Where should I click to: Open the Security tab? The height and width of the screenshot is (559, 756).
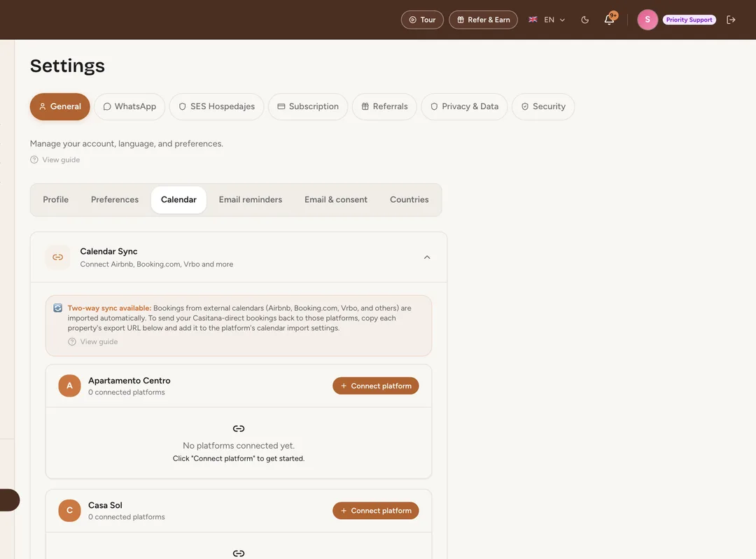pyautogui.click(x=543, y=106)
